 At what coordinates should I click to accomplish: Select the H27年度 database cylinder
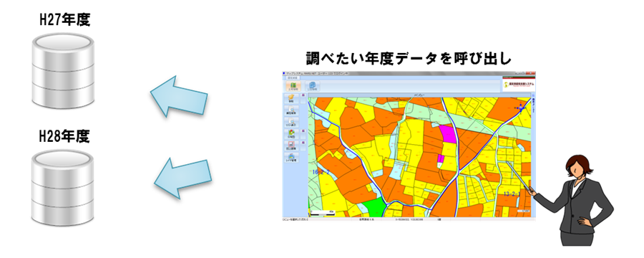(x=63, y=71)
